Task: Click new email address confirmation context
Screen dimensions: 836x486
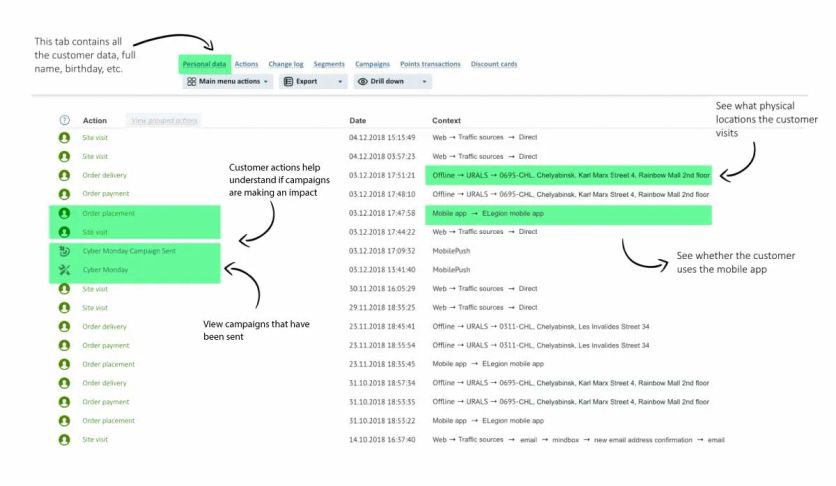Action: 643,440
